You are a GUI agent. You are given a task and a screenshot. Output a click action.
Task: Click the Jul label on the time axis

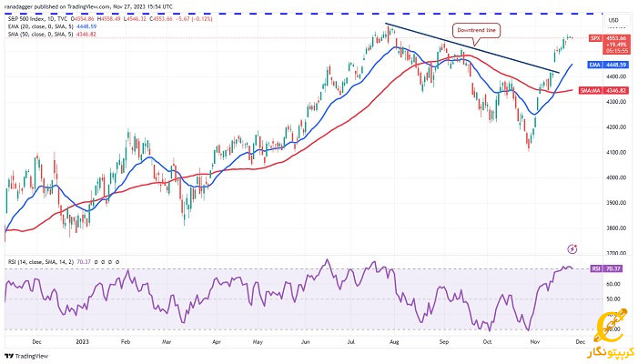[x=350, y=342]
